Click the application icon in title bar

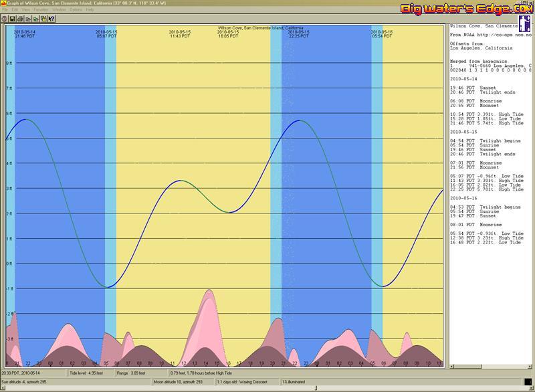(x=3, y=3)
